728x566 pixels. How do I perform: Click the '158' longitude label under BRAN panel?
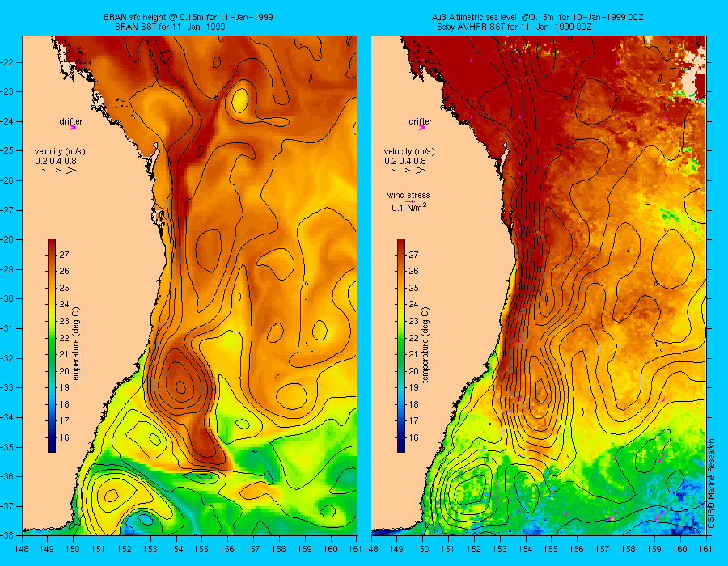(x=279, y=549)
